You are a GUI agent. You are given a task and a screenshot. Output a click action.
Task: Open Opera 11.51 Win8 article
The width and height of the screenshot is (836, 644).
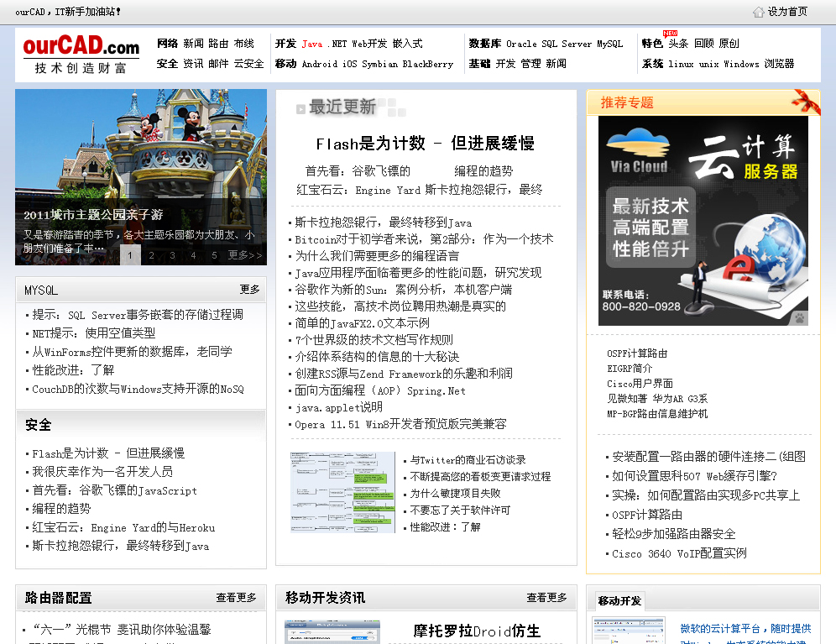pyautogui.click(x=400, y=424)
